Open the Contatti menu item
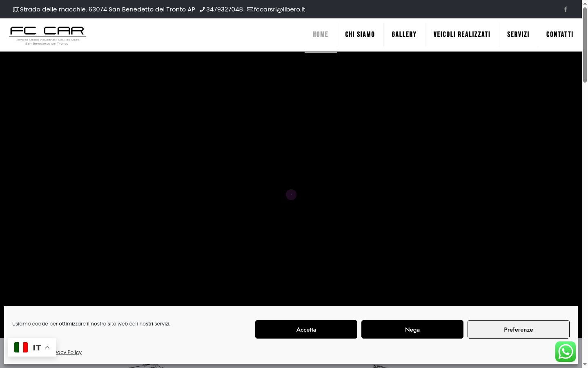 560,34
